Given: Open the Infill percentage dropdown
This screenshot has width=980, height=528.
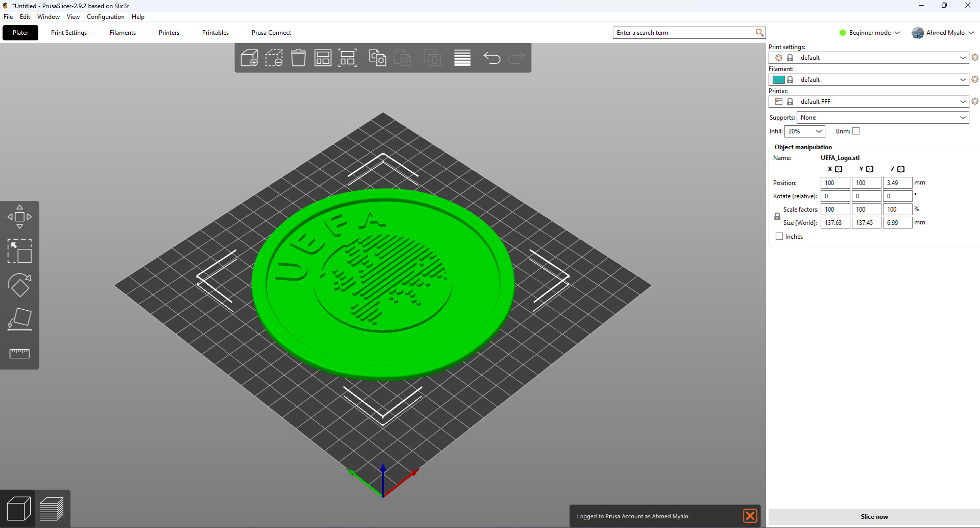Looking at the screenshot, I should [x=804, y=131].
